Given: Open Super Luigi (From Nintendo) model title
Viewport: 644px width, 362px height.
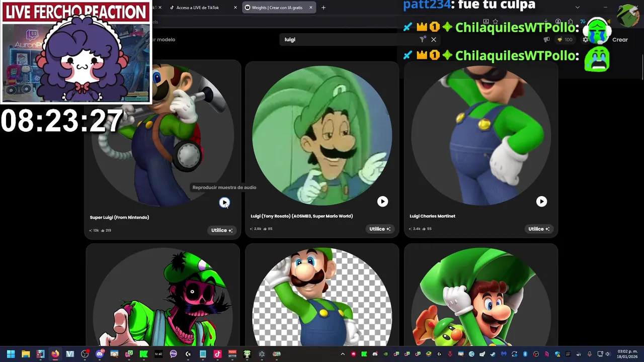Looking at the screenshot, I should pos(119,217).
